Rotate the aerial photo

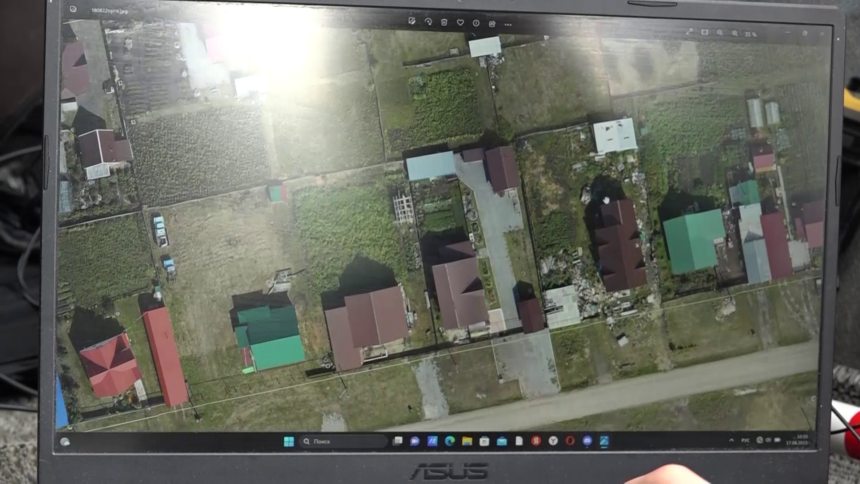(428, 21)
